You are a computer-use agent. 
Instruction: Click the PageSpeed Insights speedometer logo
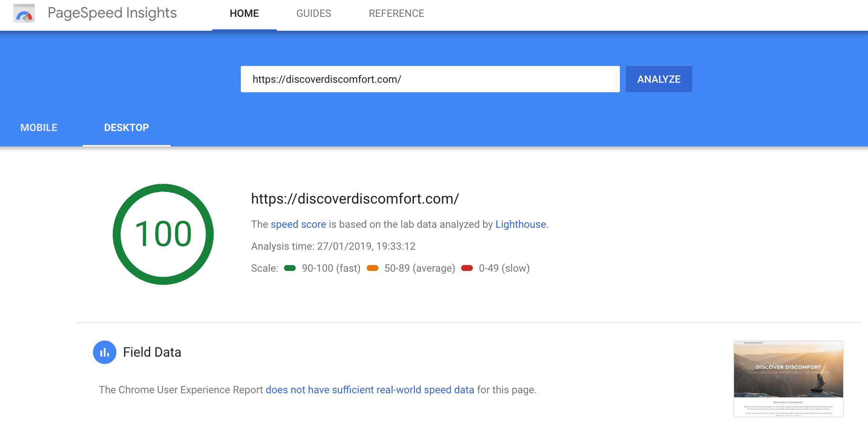tap(24, 14)
